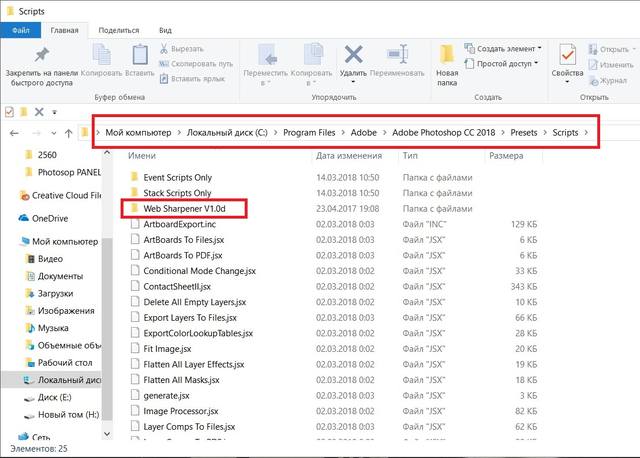
Task: Open quick access toolbar customize arrow
Action: (x=54, y=112)
